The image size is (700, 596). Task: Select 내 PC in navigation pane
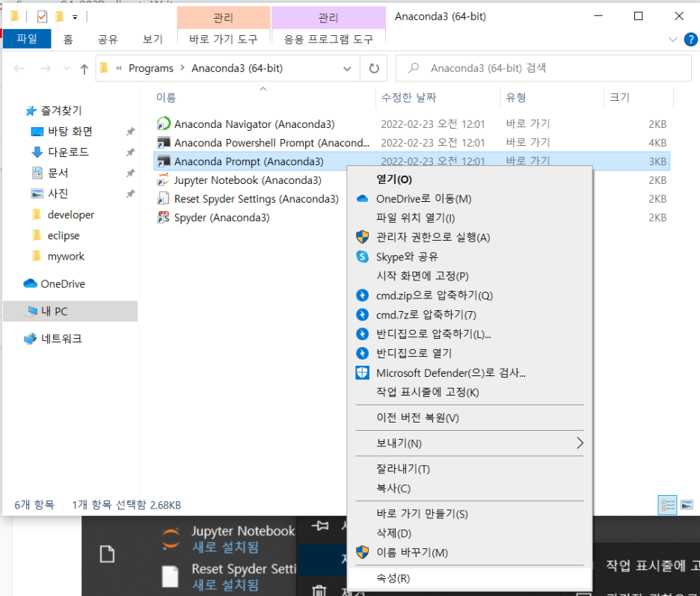coord(70,311)
